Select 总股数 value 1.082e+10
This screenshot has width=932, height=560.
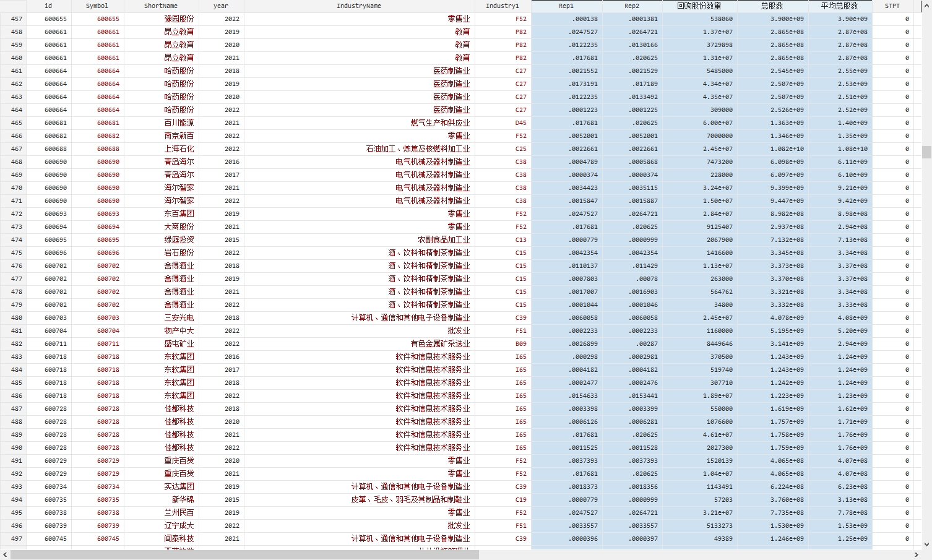click(x=787, y=149)
